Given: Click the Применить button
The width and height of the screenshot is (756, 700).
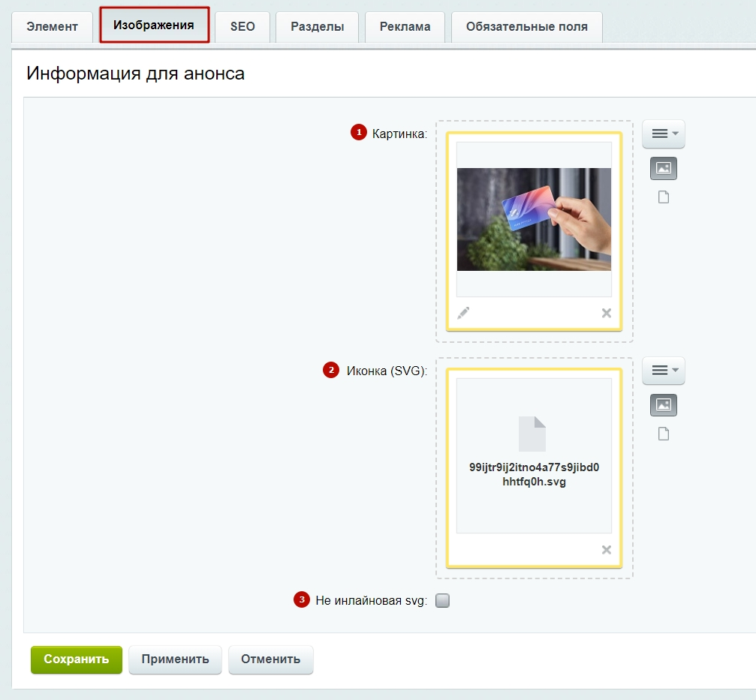Looking at the screenshot, I should click(x=175, y=659).
